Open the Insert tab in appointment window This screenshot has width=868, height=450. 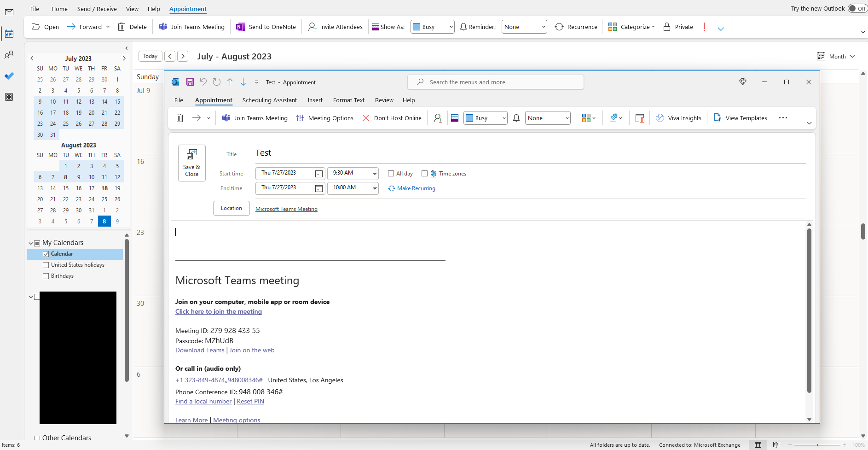point(315,100)
